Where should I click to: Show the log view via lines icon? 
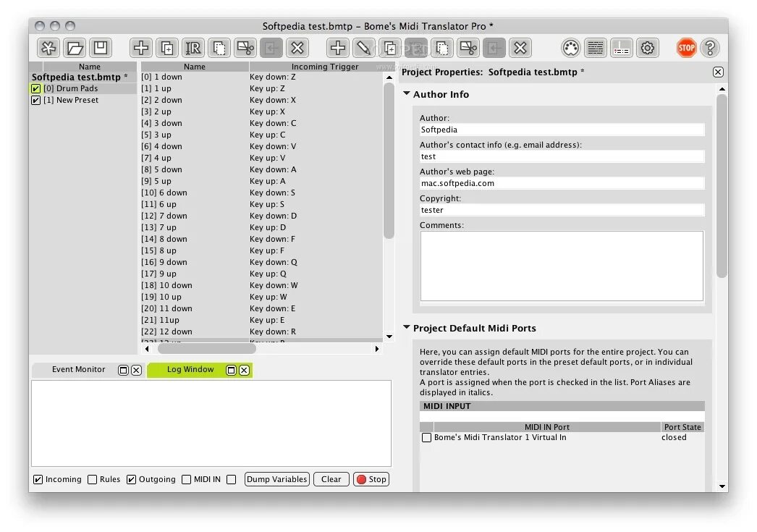click(x=596, y=48)
